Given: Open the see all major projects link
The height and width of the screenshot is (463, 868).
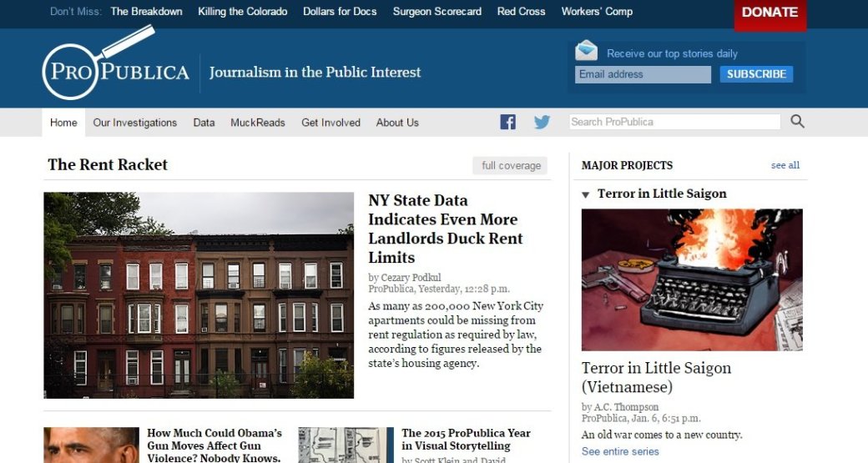Looking at the screenshot, I should (x=785, y=165).
